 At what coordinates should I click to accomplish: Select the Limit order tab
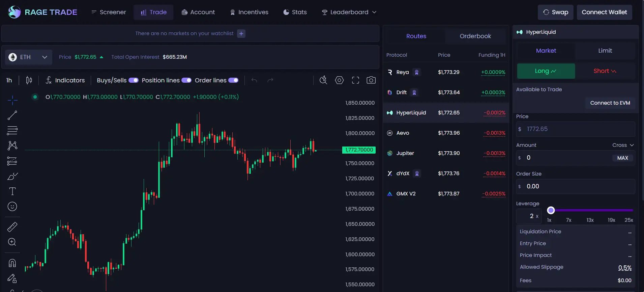point(605,51)
